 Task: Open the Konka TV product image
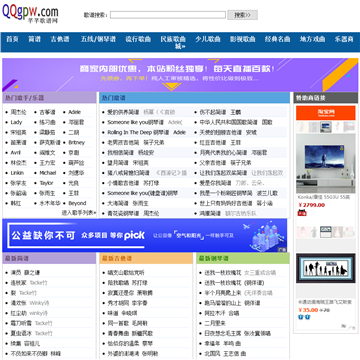tap(326, 163)
